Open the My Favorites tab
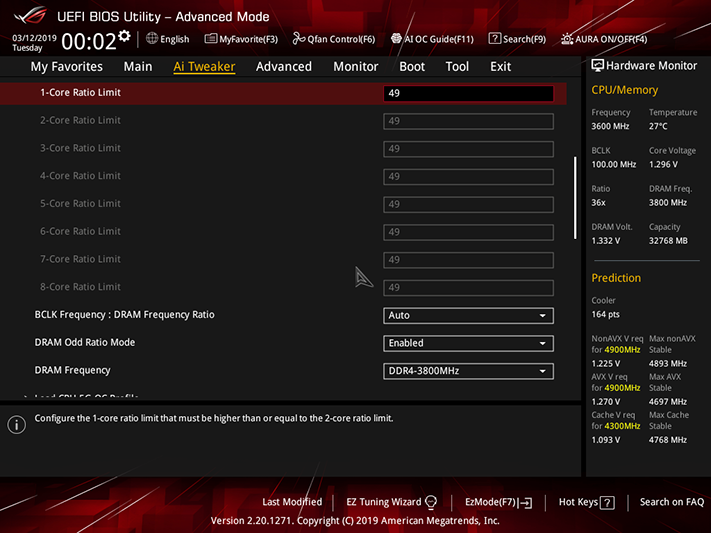711x533 pixels. (67, 67)
